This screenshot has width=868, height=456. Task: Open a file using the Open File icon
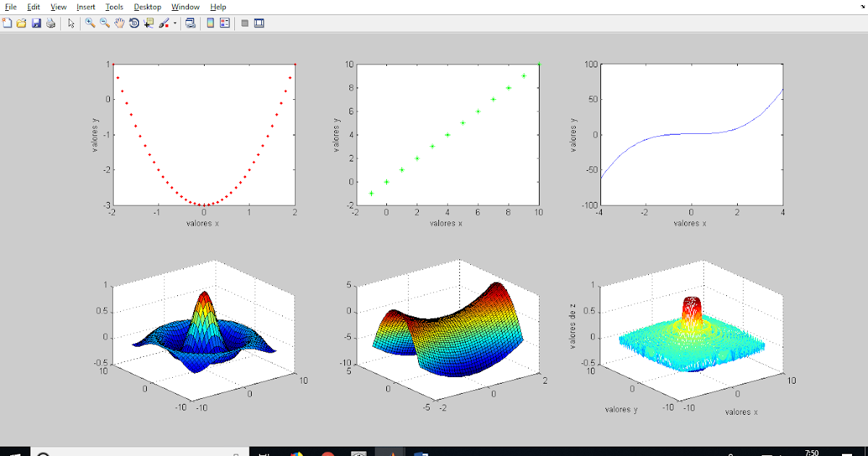tap(21, 22)
